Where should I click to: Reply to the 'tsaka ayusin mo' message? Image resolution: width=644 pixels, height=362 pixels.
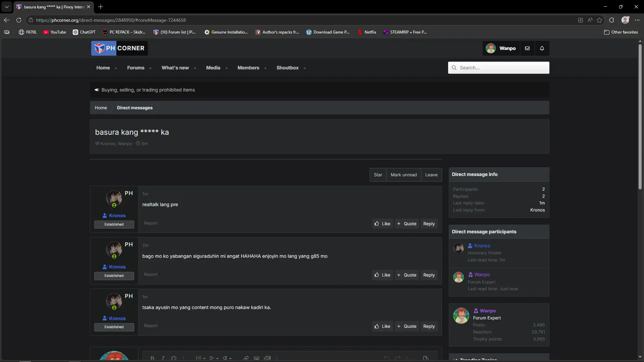coord(429,326)
